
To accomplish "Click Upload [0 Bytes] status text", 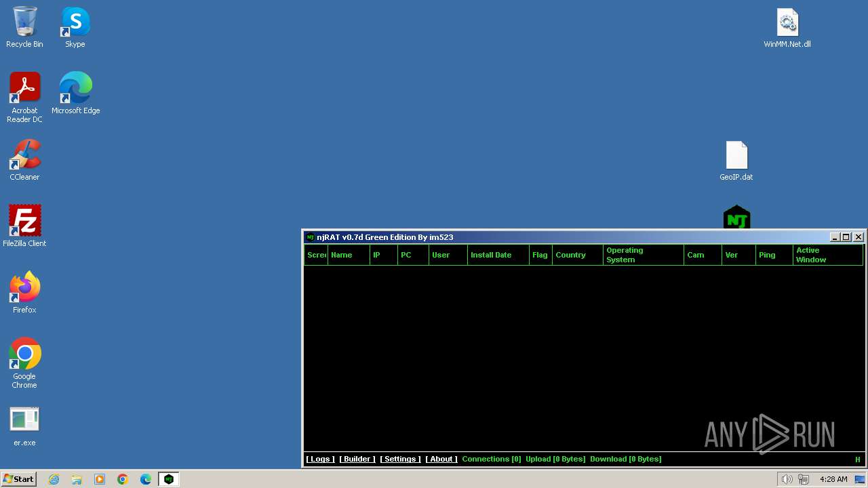I will click(555, 460).
